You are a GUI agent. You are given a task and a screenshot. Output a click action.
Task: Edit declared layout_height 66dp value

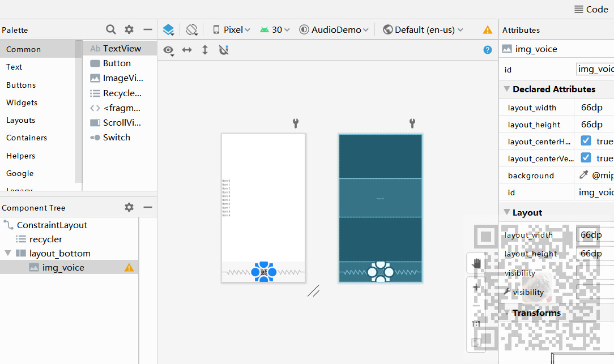[594, 125]
